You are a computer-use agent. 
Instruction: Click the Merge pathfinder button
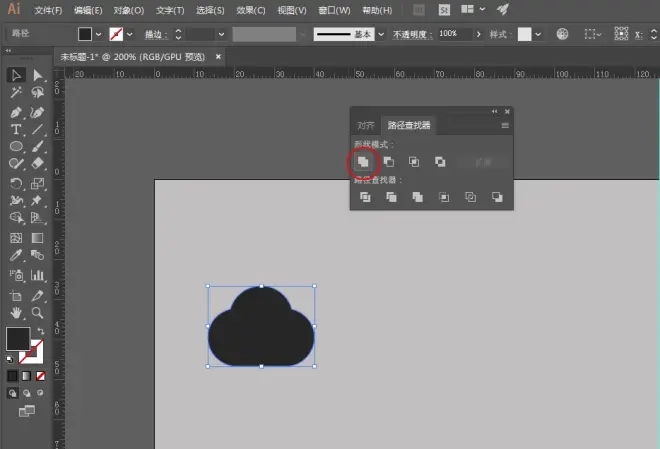coord(418,197)
